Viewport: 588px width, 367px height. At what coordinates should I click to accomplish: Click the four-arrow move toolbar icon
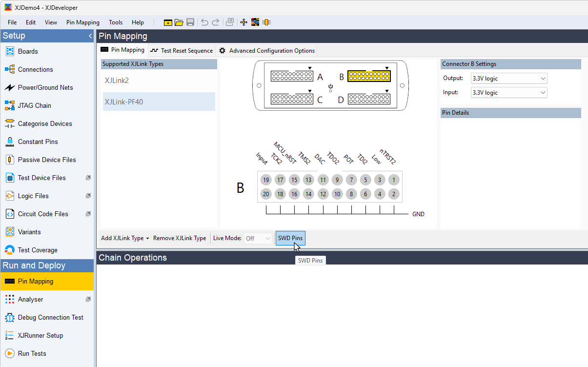pyautogui.click(x=244, y=22)
